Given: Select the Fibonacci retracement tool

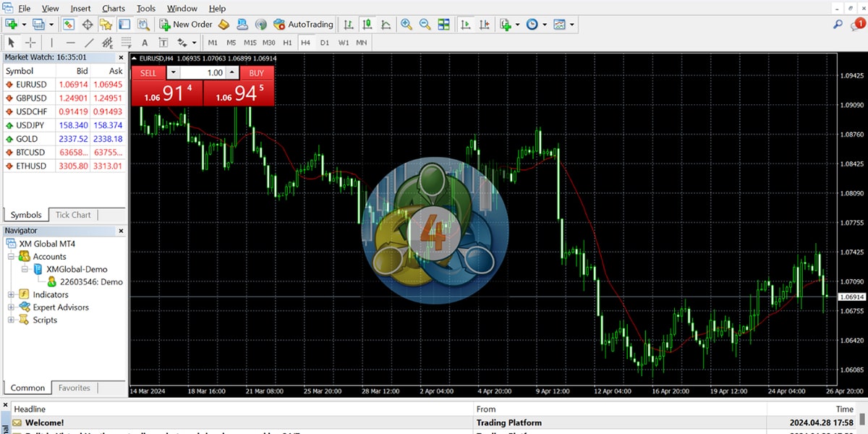Looking at the screenshot, I should click(127, 43).
